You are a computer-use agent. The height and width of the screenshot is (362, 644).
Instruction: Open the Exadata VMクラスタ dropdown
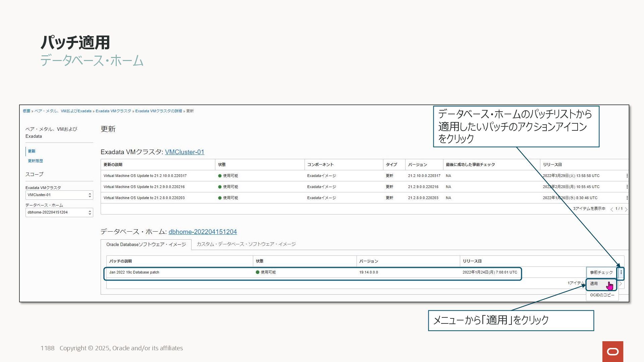click(x=59, y=195)
